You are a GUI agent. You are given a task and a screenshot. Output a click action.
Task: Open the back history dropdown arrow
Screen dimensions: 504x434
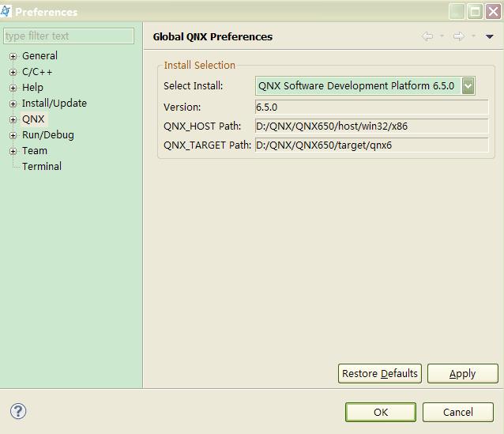442,36
